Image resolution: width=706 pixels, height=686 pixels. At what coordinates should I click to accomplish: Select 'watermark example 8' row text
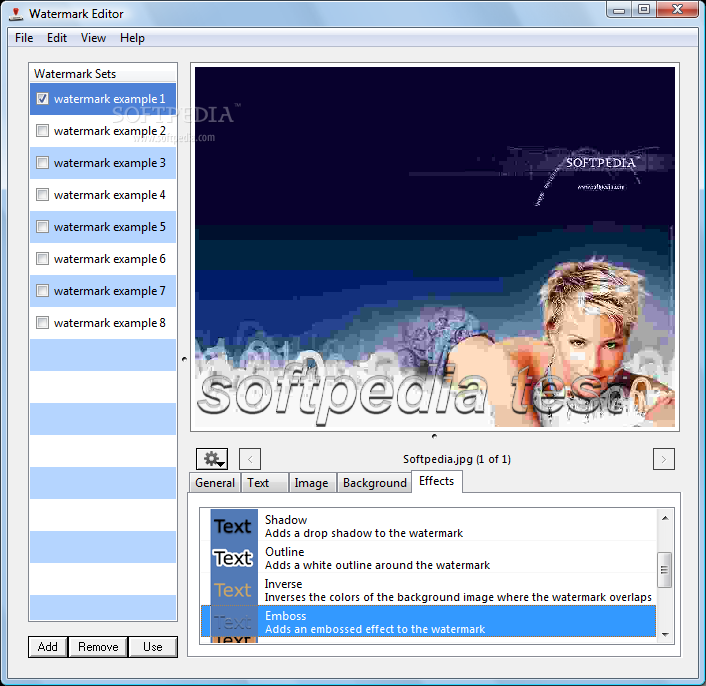pyautogui.click(x=109, y=322)
